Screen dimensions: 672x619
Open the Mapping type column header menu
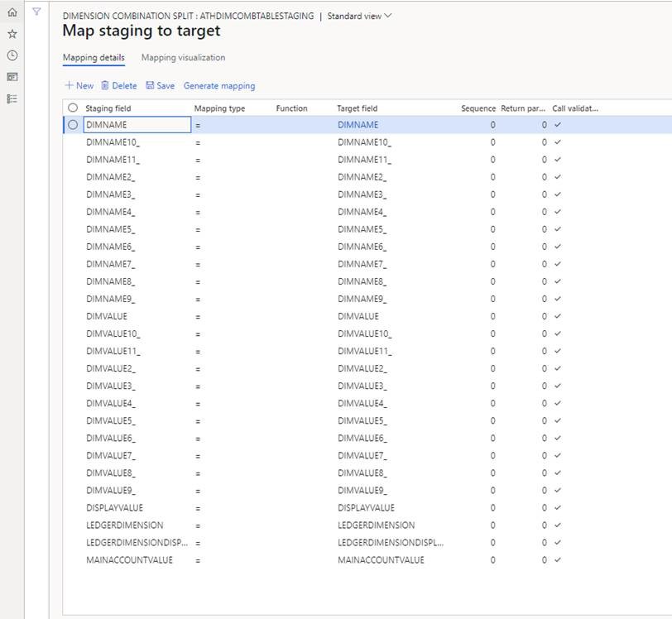point(219,108)
